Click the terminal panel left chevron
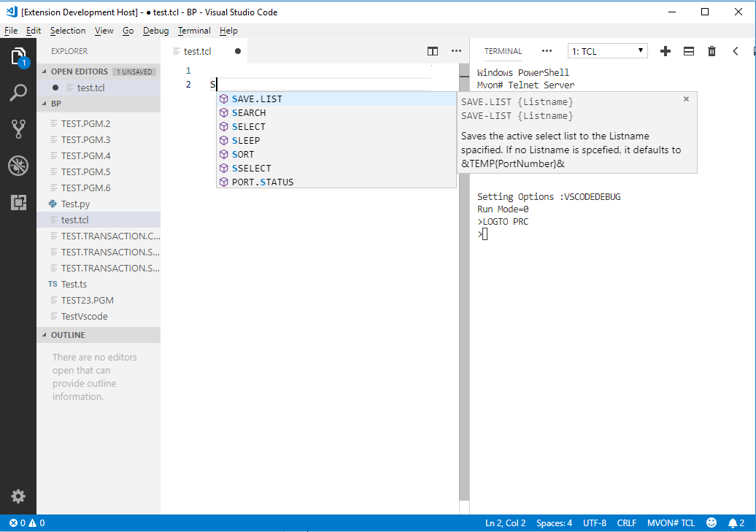The height and width of the screenshot is (532, 756). click(736, 51)
